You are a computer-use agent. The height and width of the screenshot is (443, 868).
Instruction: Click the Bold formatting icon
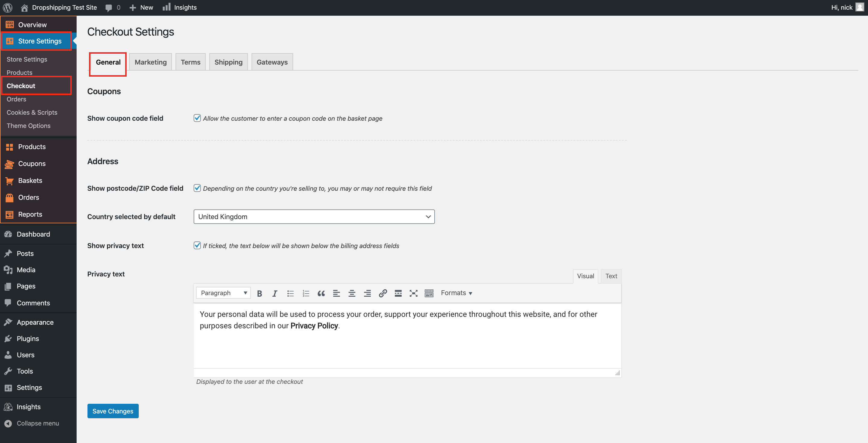coord(259,293)
